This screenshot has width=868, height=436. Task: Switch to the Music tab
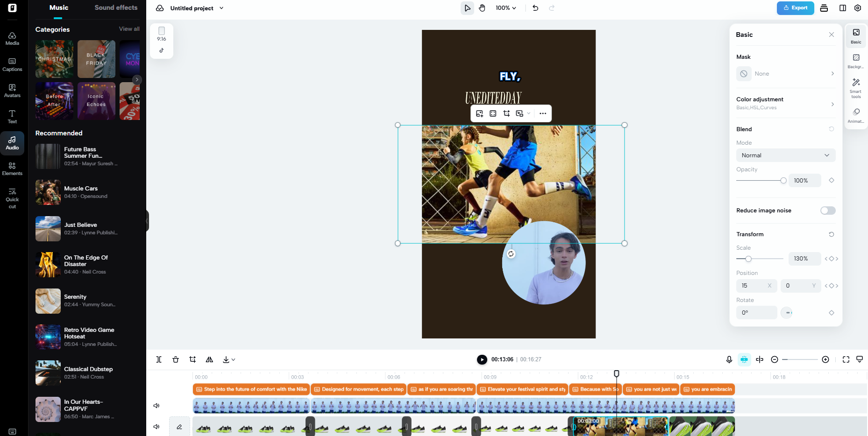[x=59, y=8]
